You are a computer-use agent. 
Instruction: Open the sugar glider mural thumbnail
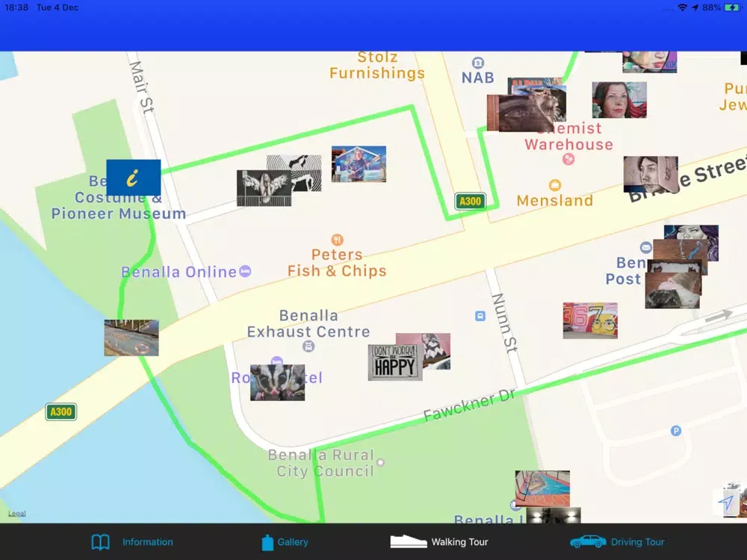tap(277, 382)
